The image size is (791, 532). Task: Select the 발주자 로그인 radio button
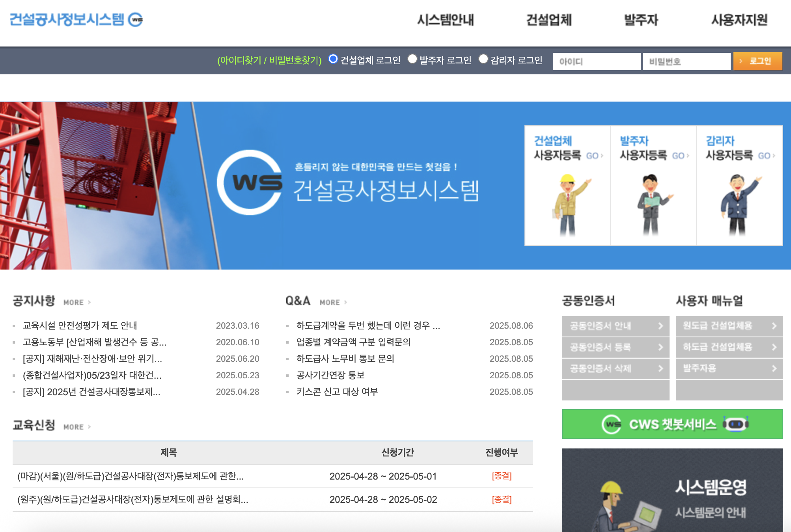(x=412, y=60)
